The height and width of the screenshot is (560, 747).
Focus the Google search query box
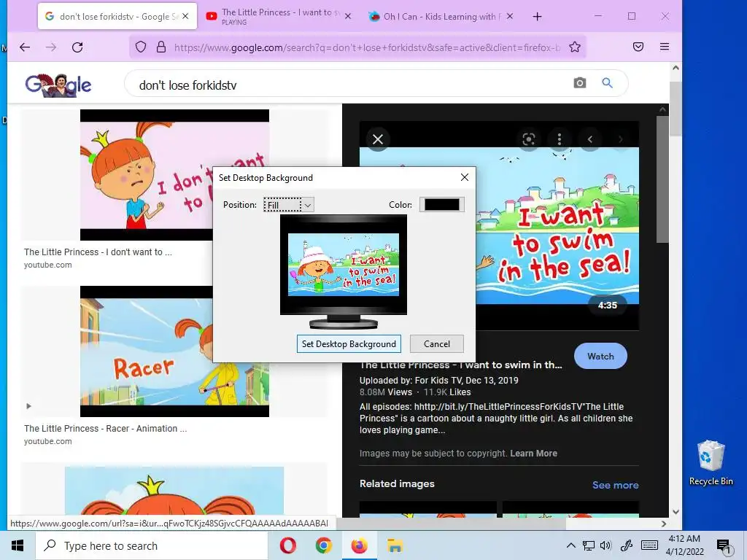pos(352,85)
